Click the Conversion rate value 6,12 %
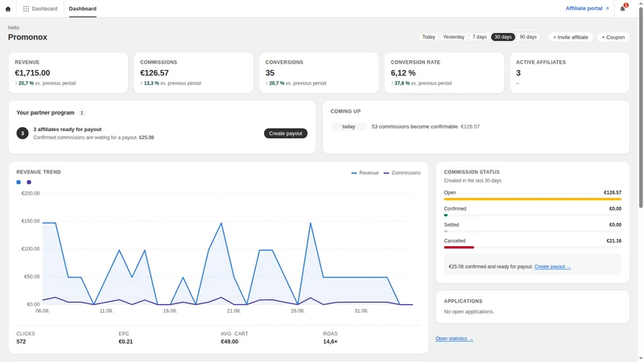Image resolution: width=644 pixels, height=362 pixels. click(x=403, y=73)
